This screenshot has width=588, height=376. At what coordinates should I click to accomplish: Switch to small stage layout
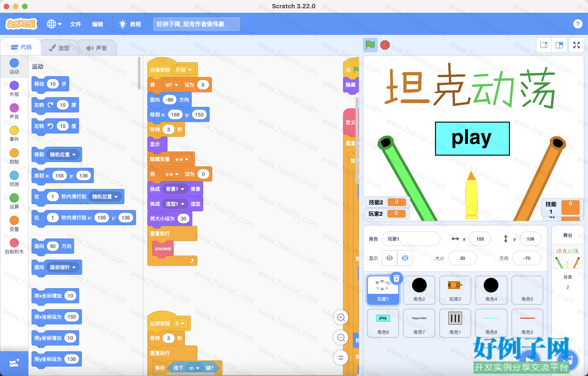[544, 45]
